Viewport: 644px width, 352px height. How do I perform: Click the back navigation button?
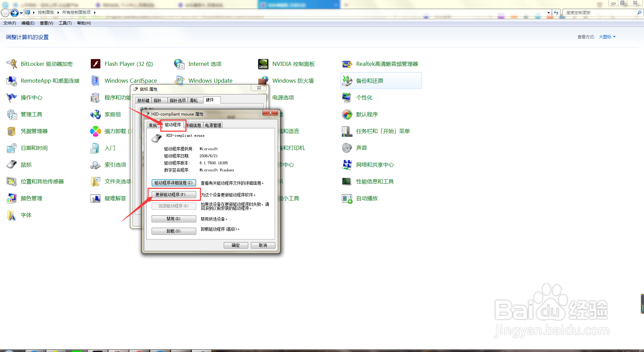5,13
